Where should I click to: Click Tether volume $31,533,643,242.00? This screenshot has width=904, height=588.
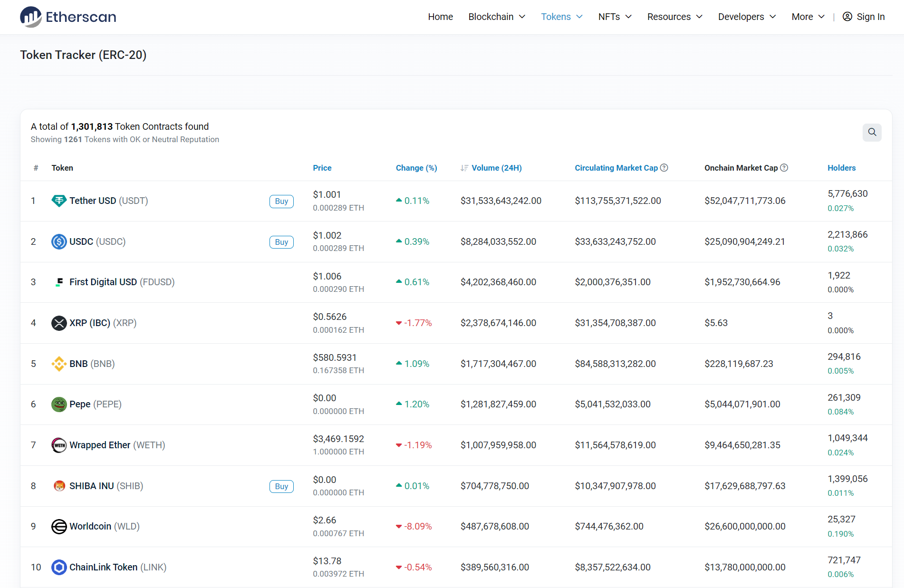click(501, 201)
